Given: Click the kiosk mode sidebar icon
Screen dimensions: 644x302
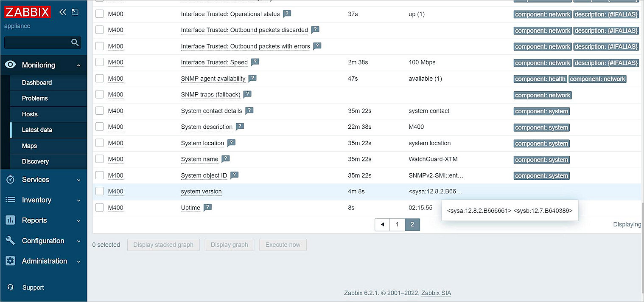Looking at the screenshot, I should tap(75, 12).
